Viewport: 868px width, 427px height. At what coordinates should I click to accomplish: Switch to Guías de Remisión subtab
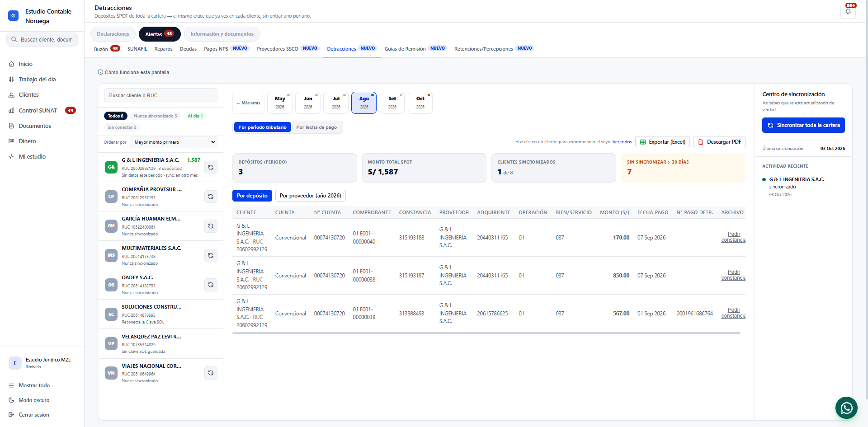[x=415, y=49]
